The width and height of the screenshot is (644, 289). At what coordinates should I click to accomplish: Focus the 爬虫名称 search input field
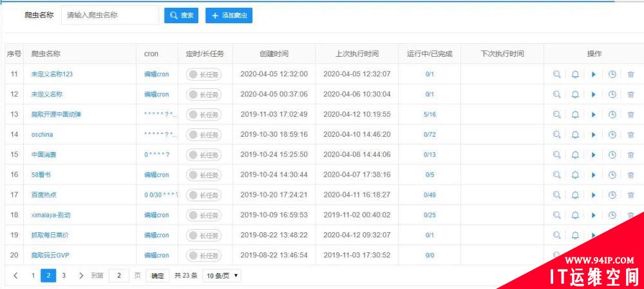click(x=110, y=15)
